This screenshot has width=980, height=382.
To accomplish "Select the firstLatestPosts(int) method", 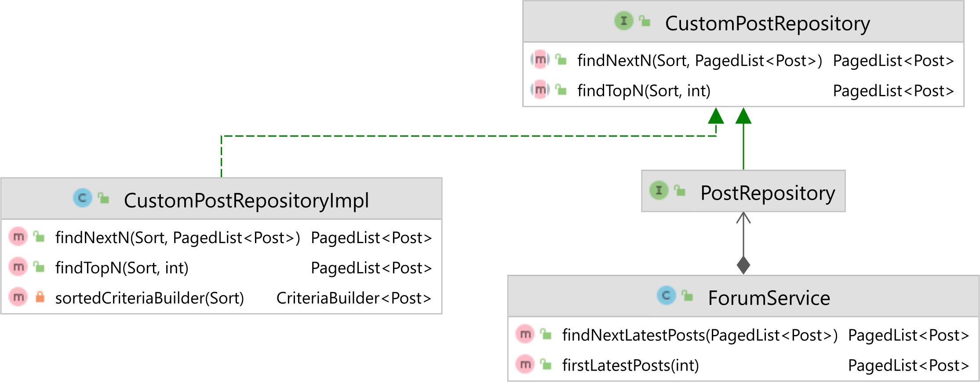I will point(630,366).
